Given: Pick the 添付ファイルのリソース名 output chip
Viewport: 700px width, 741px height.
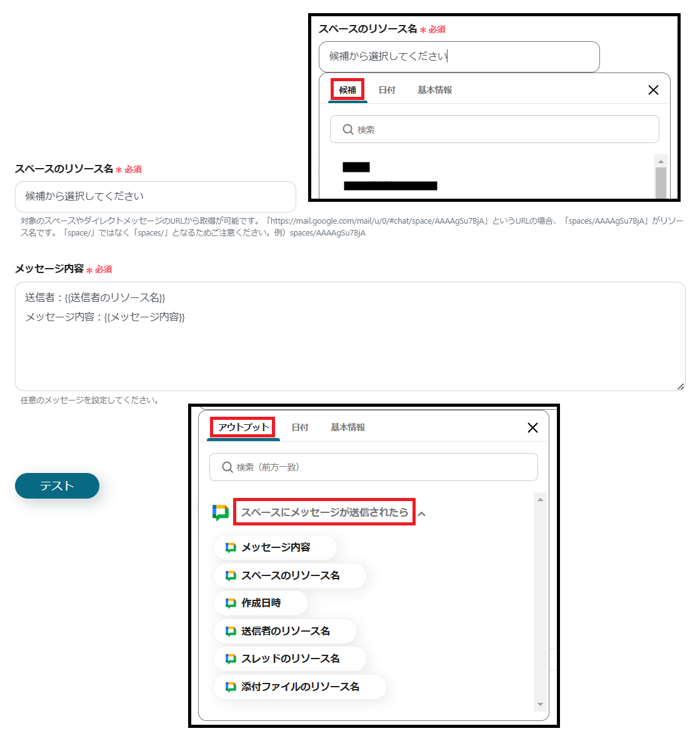Looking at the screenshot, I should 299,687.
